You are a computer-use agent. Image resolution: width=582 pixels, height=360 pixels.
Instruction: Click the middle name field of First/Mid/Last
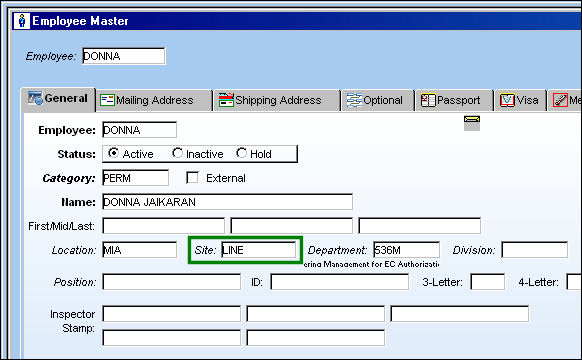tap(291, 226)
